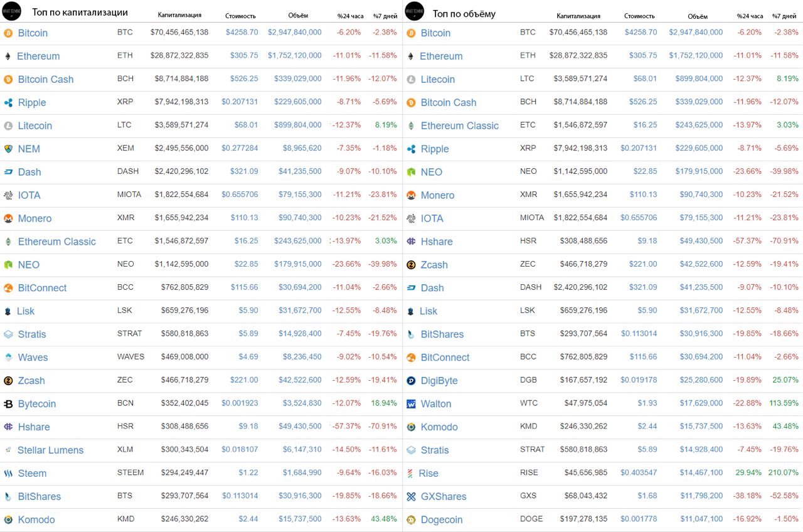This screenshot has width=803, height=532.
Task: Click the Rise price $0.403547
Action: [639, 473]
